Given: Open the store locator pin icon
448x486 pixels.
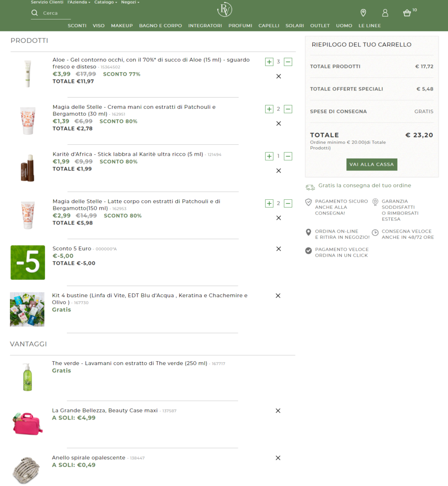Looking at the screenshot, I should 363,13.
